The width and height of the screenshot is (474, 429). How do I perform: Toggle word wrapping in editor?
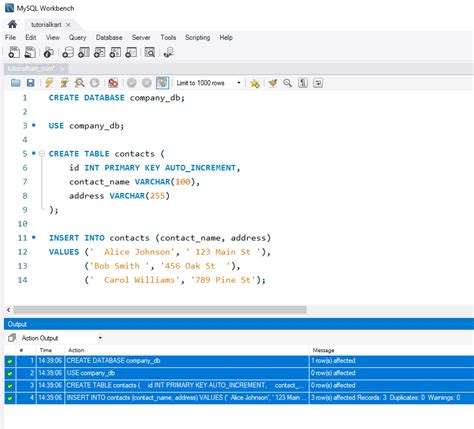point(318,83)
